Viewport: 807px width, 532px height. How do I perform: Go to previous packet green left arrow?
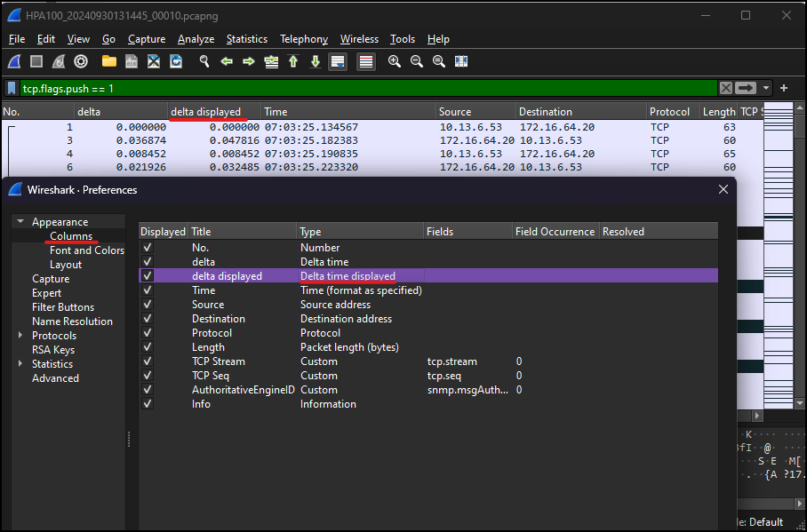[x=227, y=62]
